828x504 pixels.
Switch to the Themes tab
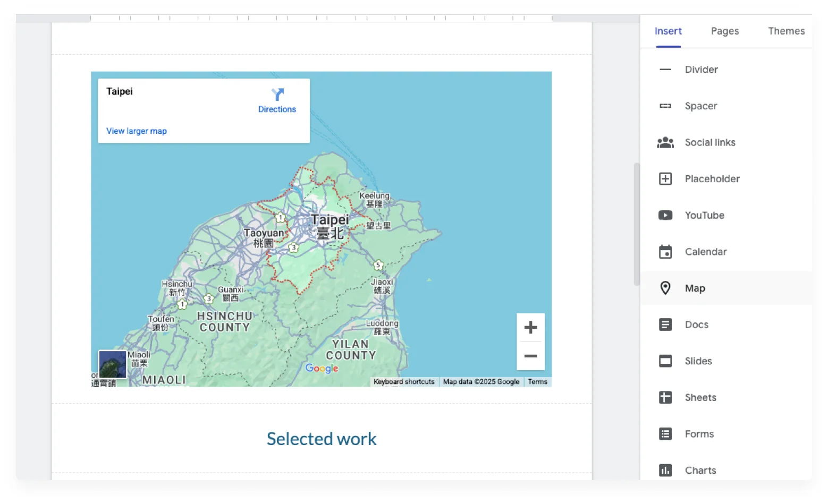786,31
